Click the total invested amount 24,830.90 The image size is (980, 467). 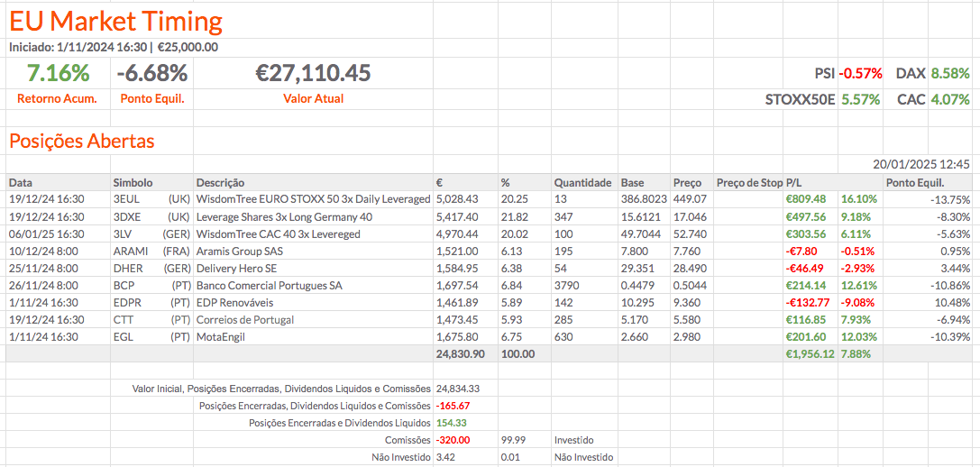[461, 353]
